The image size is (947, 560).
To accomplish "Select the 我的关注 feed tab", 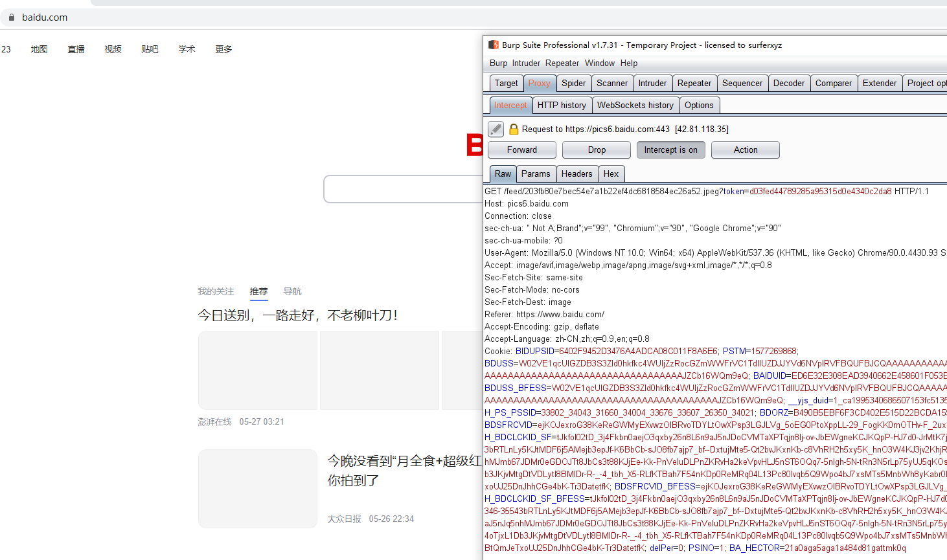I will coord(216,292).
